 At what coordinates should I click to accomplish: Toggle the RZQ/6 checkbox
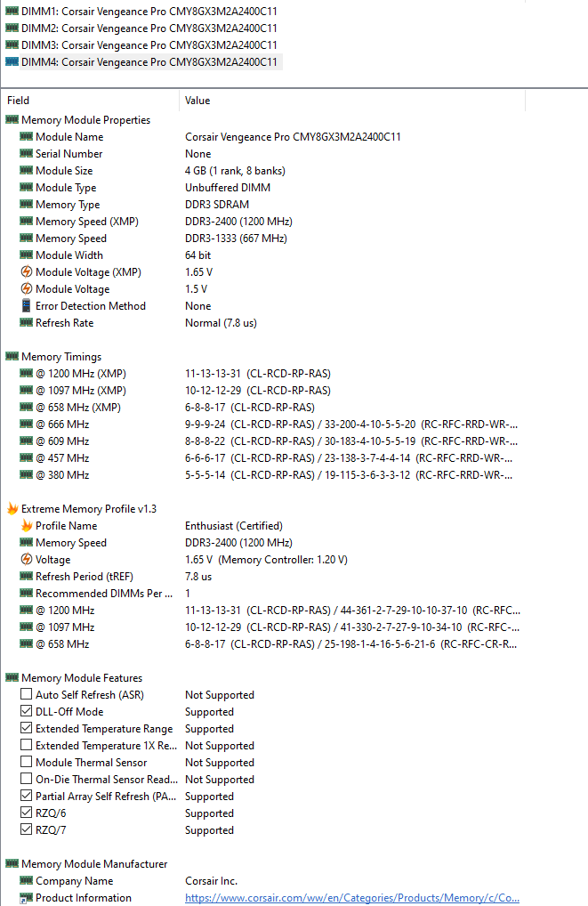[26, 813]
